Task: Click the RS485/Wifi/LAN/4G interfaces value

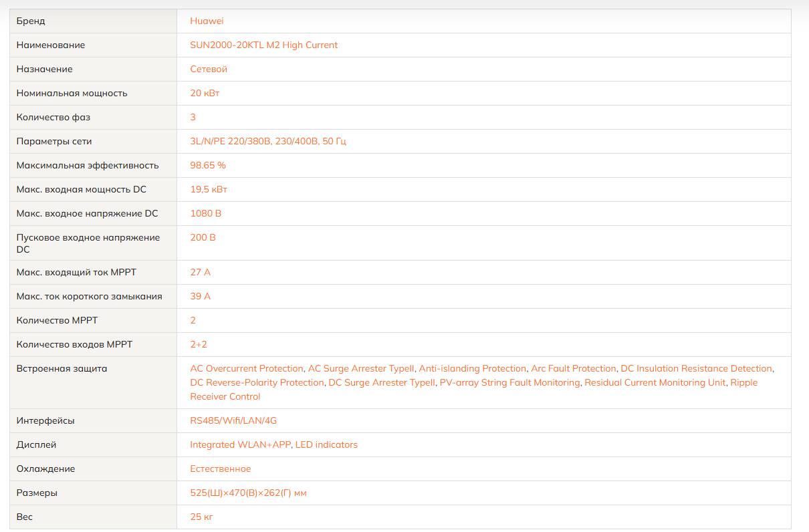Action: [233, 420]
